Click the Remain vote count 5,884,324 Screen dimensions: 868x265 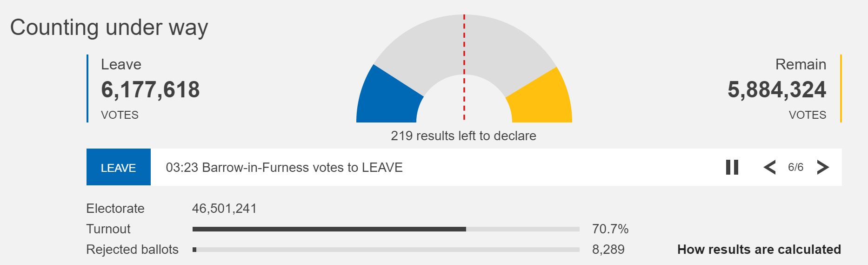point(777,89)
